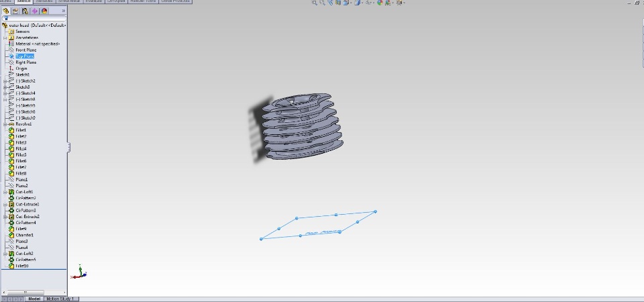644x302 pixels.
Task: Select (-) Sketch8 in the tree
Action: (x=22, y=112)
